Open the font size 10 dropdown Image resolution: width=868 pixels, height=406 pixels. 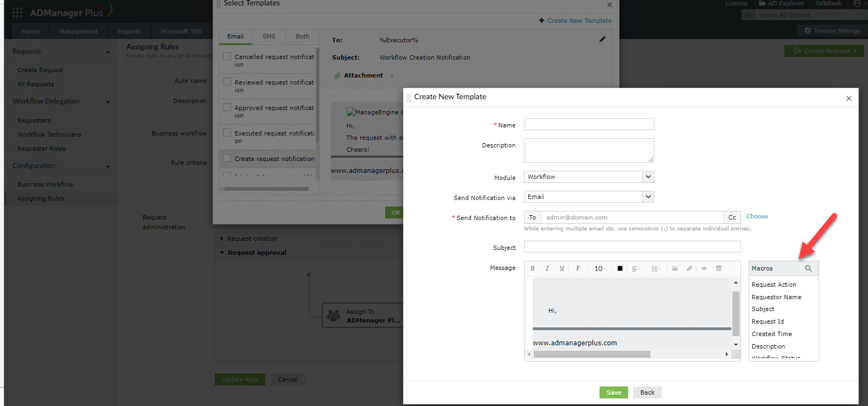click(600, 268)
